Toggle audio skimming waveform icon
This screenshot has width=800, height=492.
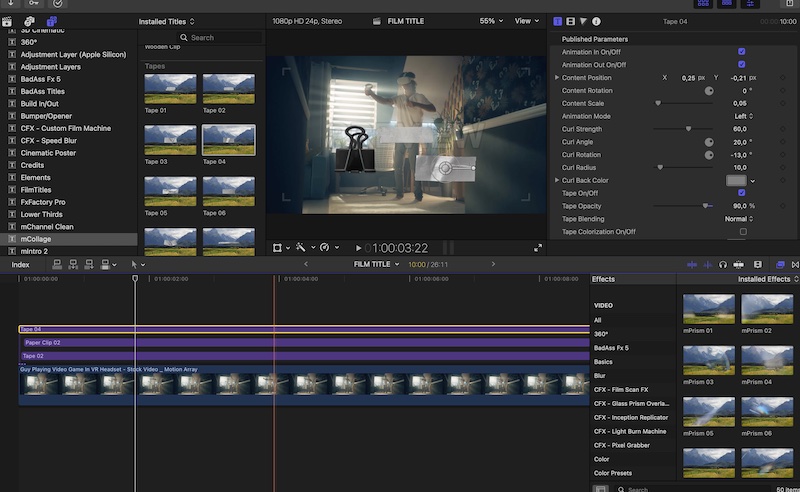[x=707, y=264]
